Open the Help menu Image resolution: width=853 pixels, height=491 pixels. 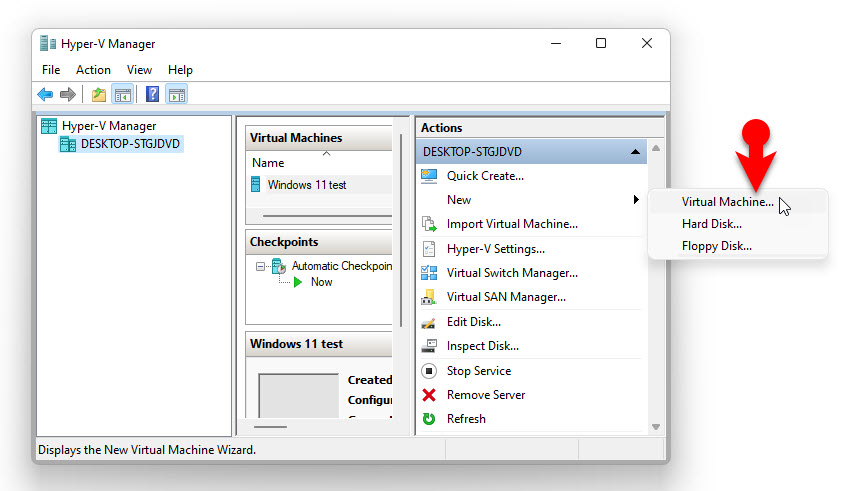[x=180, y=70]
